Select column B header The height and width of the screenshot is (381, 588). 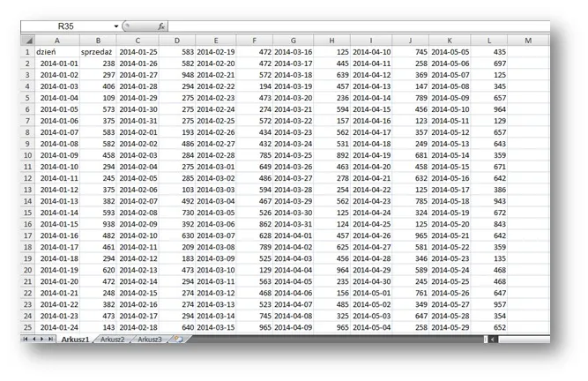point(98,41)
